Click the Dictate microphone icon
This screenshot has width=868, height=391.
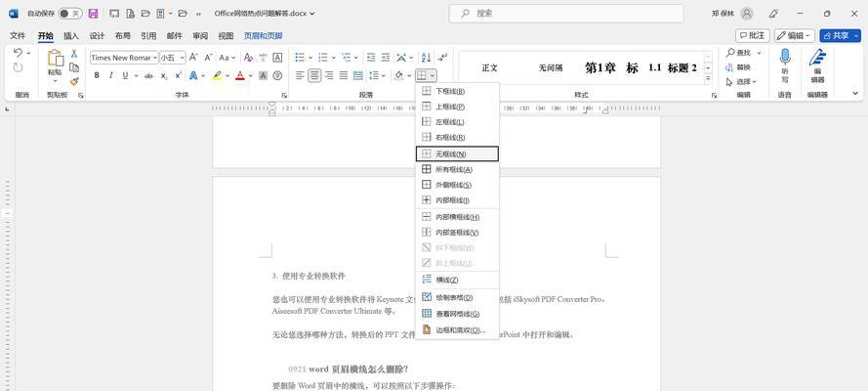pyautogui.click(x=784, y=57)
